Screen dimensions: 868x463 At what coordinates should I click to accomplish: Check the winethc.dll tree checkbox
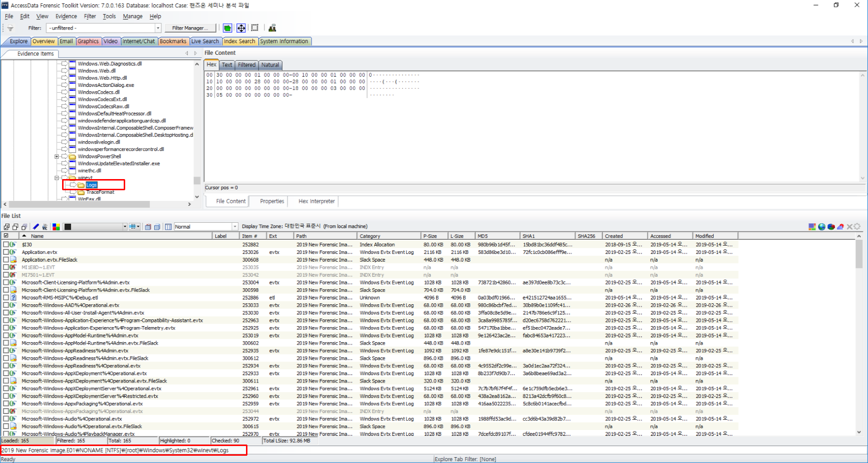pyautogui.click(x=64, y=171)
